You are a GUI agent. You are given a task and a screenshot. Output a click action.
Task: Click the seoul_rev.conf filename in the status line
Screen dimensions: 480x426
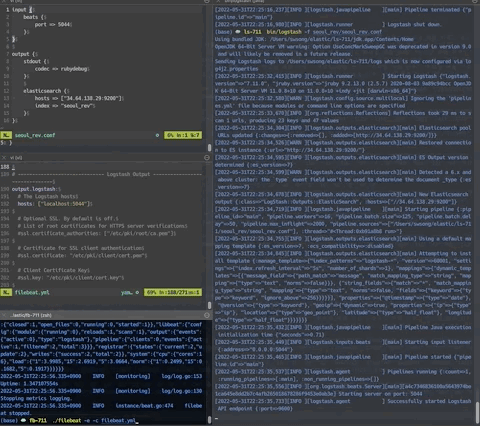(35, 135)
